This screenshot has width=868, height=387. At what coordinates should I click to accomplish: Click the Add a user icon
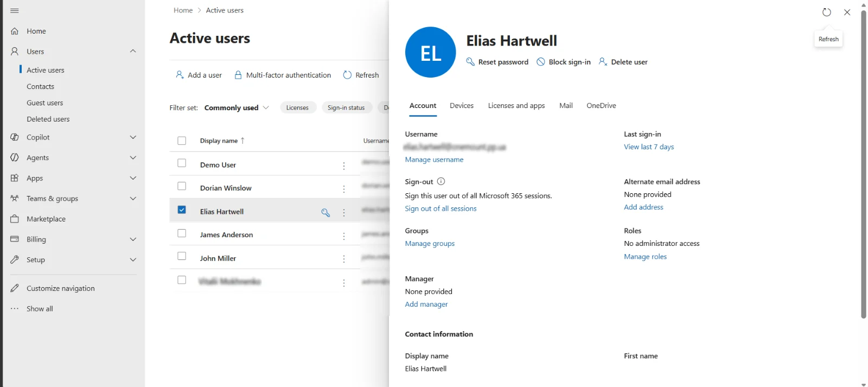pyautogui.click(x=180, y=75)
